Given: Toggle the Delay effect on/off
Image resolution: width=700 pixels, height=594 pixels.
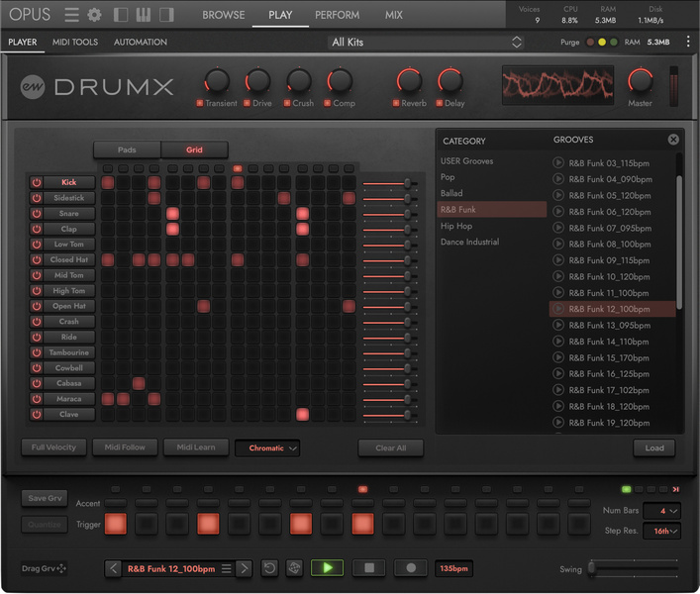Looking at the screenshot, I should [440, 103].
